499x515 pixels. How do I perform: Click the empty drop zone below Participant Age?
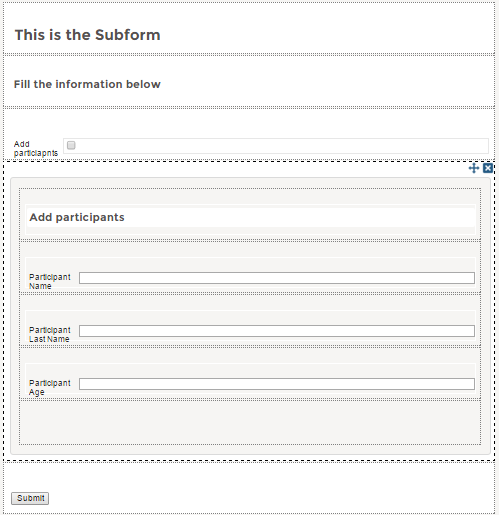[250, 422]
